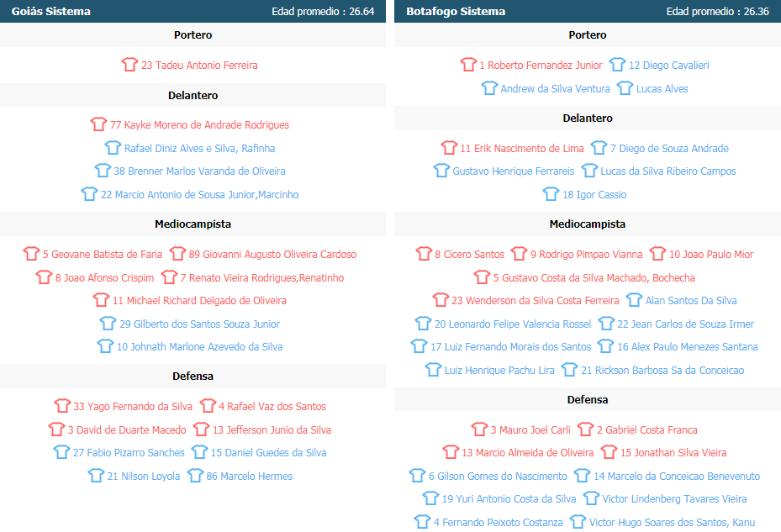Screen dimensions: 781x532
Task: Open Diego de Souza Andrade player link
Action: point(669,148)
